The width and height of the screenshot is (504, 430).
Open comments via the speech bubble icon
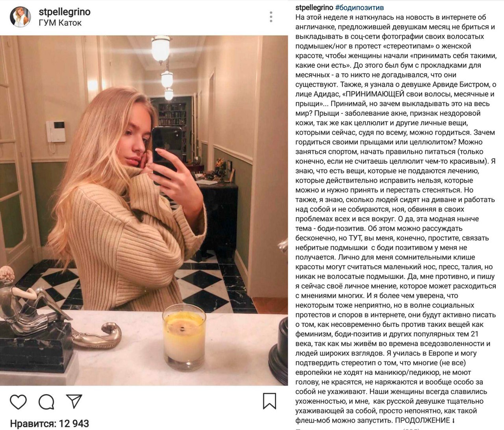click(46, 401)
